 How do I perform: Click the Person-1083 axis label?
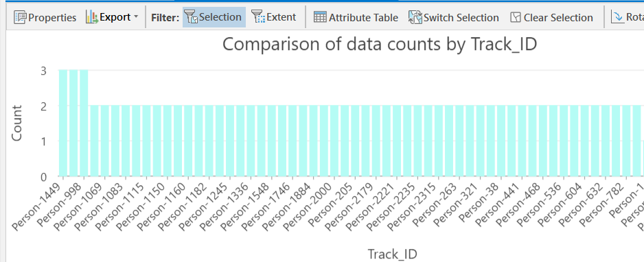[x=100, y=207]
